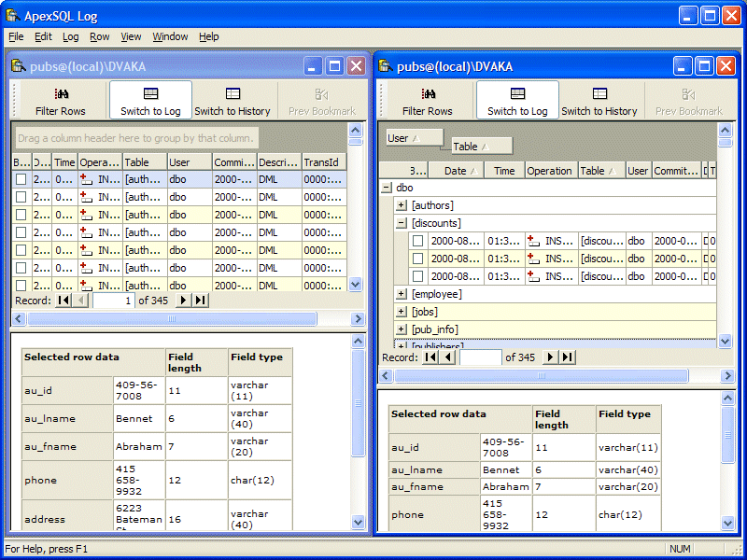Click insert icon in first left grid row

pyautogui.click(x=86, y=179)
